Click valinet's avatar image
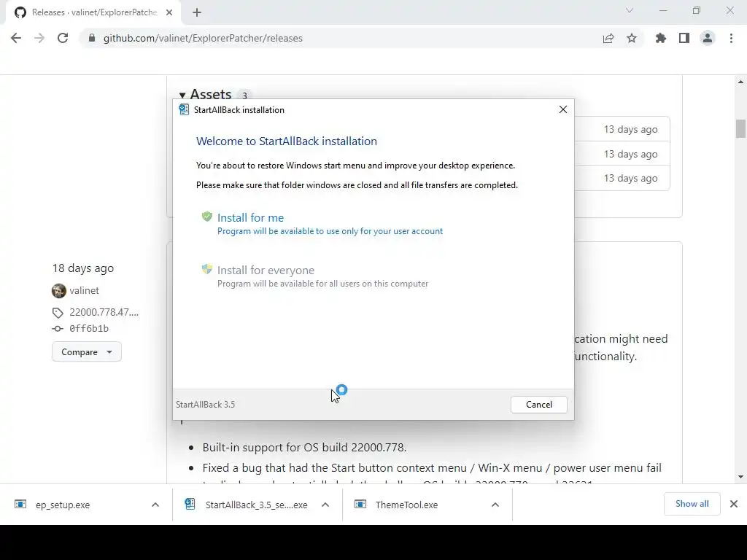747x560 pixels. [x=59, y=290]
